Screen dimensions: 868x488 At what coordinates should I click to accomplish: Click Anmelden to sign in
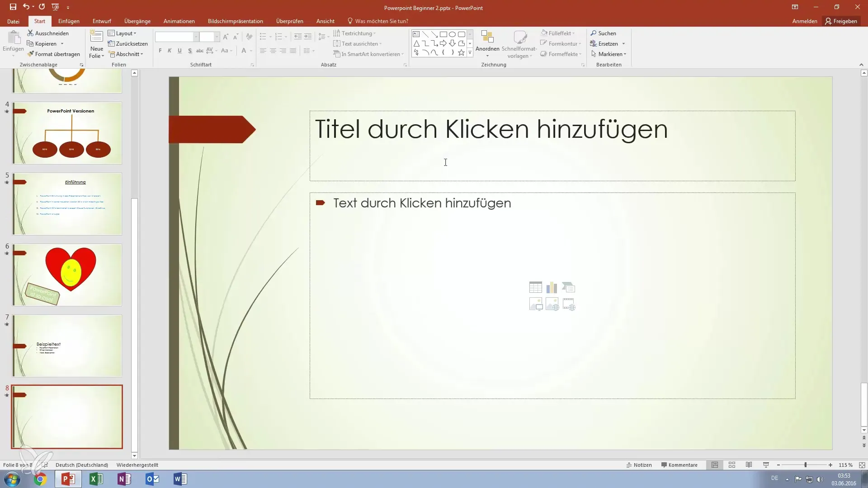pyautogui.click(x=805, y=21)
